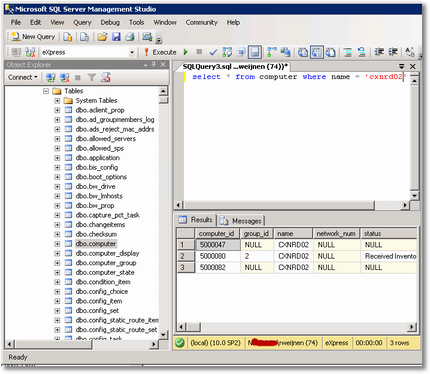Open the Edit menu
The image size is (430, 374).
coord(35,22)
